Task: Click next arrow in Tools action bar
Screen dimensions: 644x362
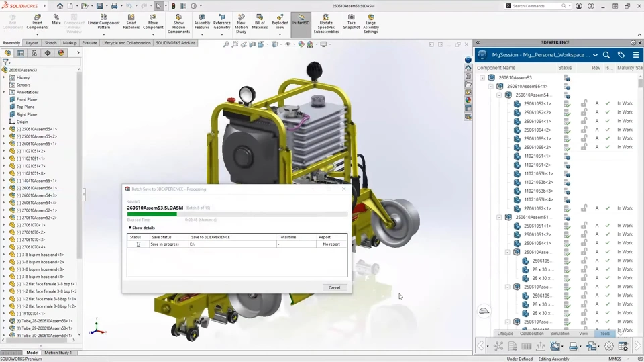Action: 637,345
